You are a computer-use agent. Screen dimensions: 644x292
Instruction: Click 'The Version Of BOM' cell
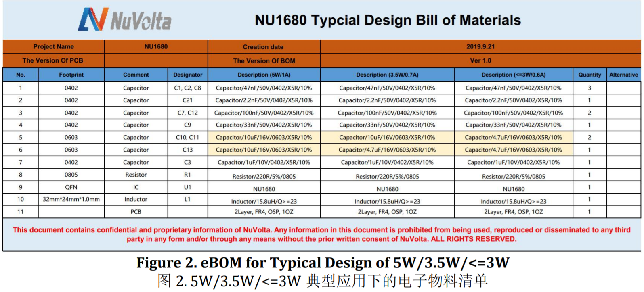click(x=264, y=61)
